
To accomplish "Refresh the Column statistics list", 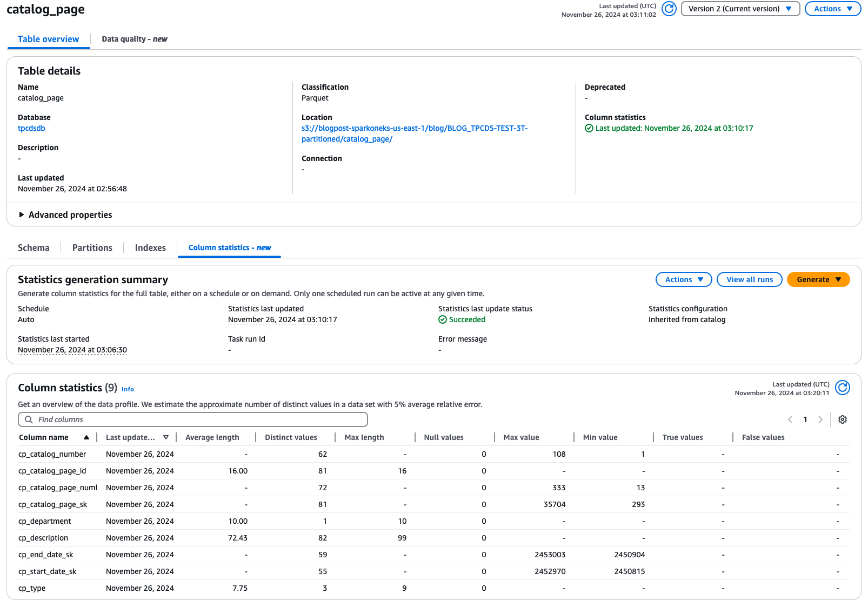I will (x=842, y=388).
